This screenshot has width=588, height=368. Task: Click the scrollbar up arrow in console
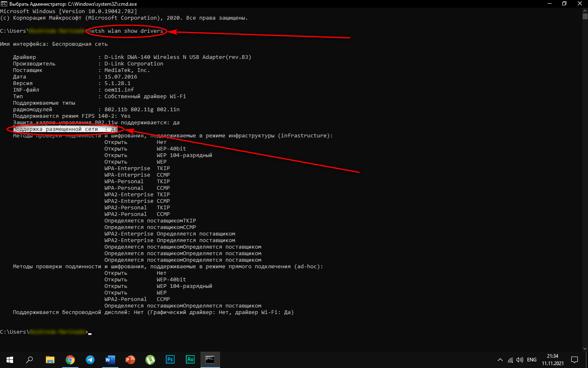coord(585,11)
